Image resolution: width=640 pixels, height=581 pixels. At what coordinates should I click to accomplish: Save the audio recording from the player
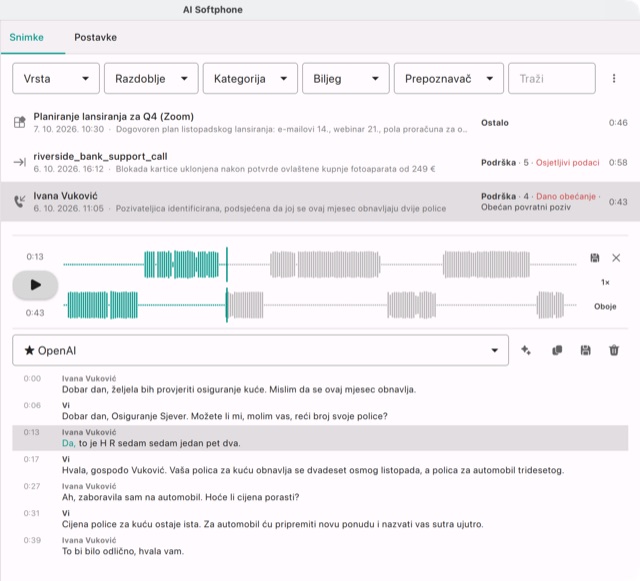pos(595,258)
